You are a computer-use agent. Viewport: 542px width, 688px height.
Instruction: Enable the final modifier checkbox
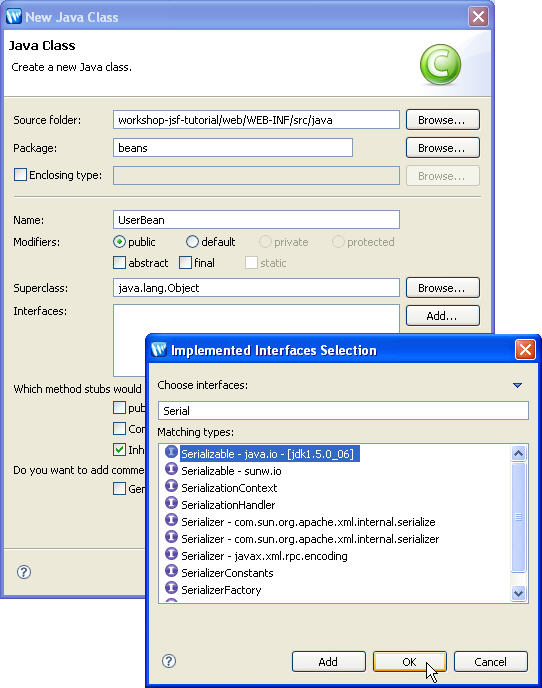185,263
